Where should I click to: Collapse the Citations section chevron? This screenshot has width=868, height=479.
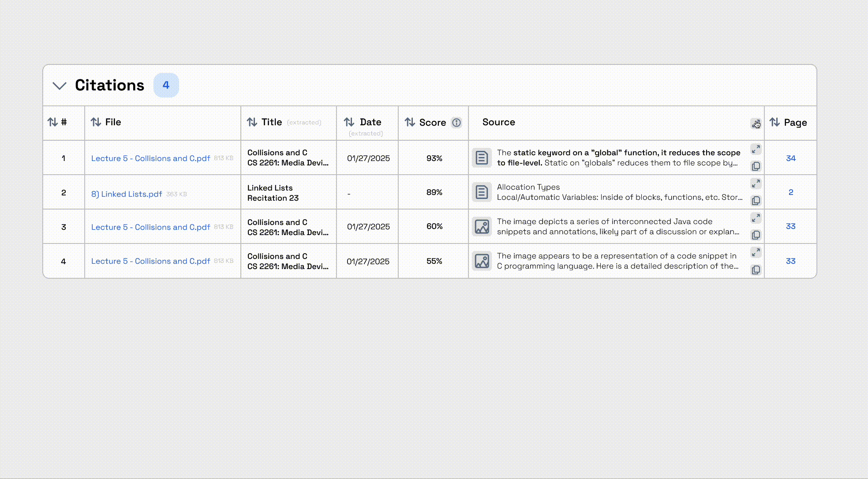[60, 86]
